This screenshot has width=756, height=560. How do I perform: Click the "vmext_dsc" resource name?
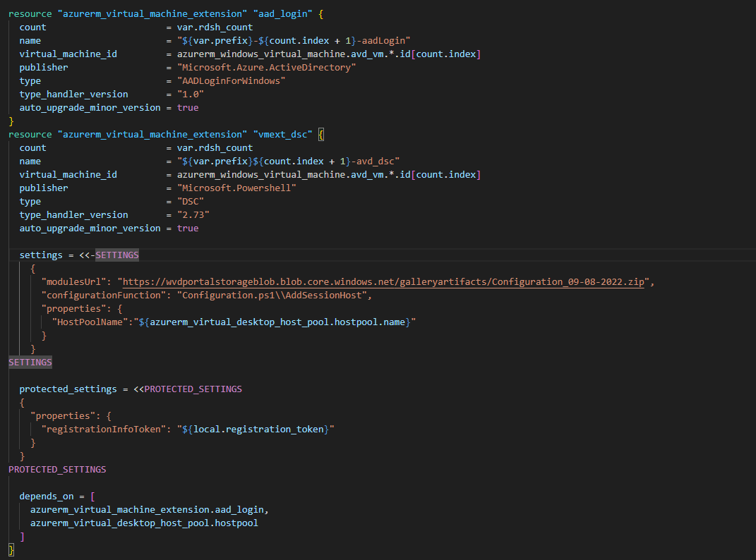click(287, 135)
